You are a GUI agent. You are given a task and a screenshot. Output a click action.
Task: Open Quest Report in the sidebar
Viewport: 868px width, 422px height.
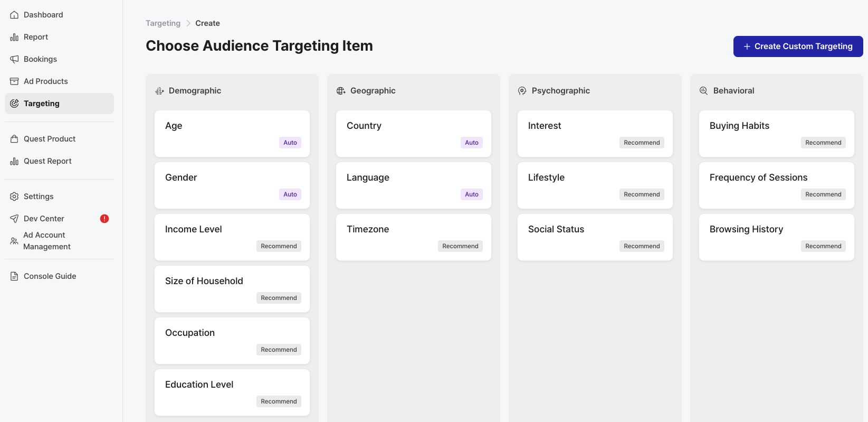[x=47, y=161]
